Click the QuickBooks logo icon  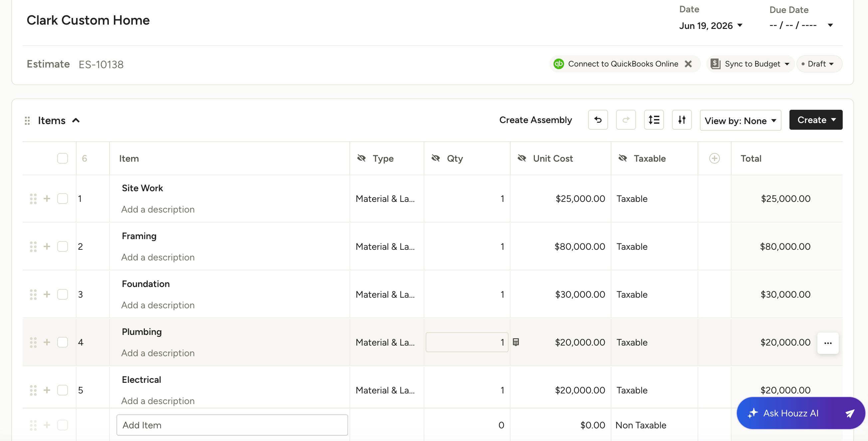559,64
